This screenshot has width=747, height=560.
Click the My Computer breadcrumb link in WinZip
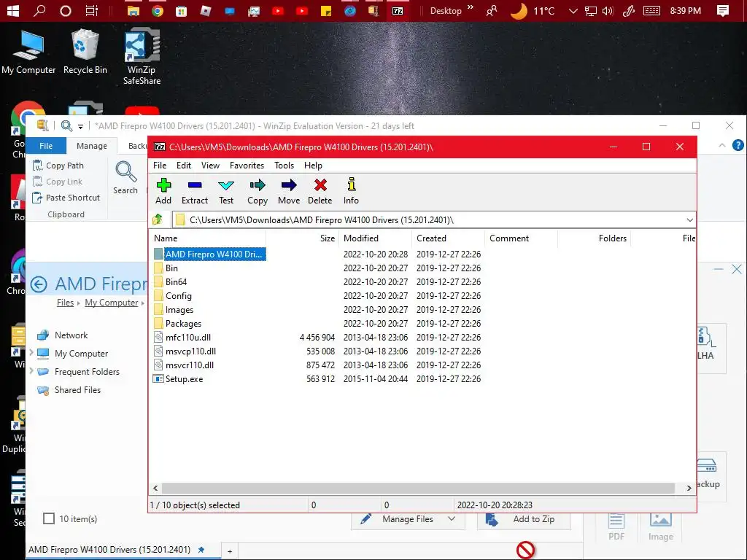112,303
